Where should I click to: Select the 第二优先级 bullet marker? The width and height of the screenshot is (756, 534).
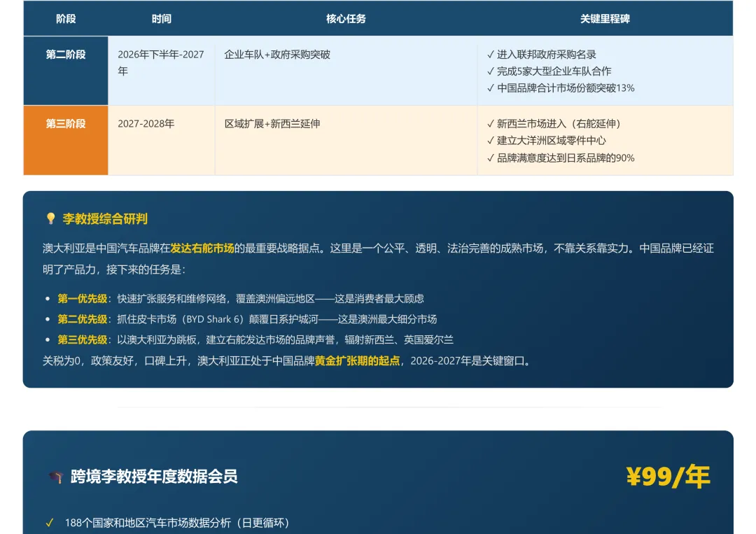(x=46, y=319)
